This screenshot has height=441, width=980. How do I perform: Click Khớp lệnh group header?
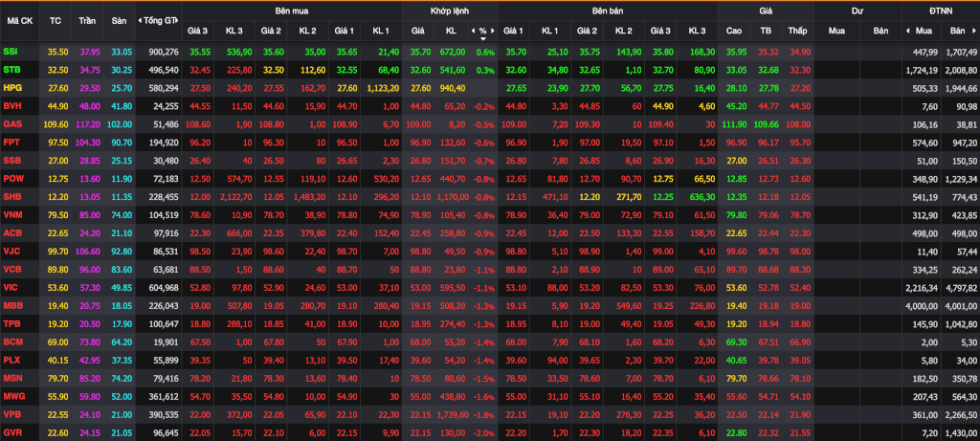[450, 11]
